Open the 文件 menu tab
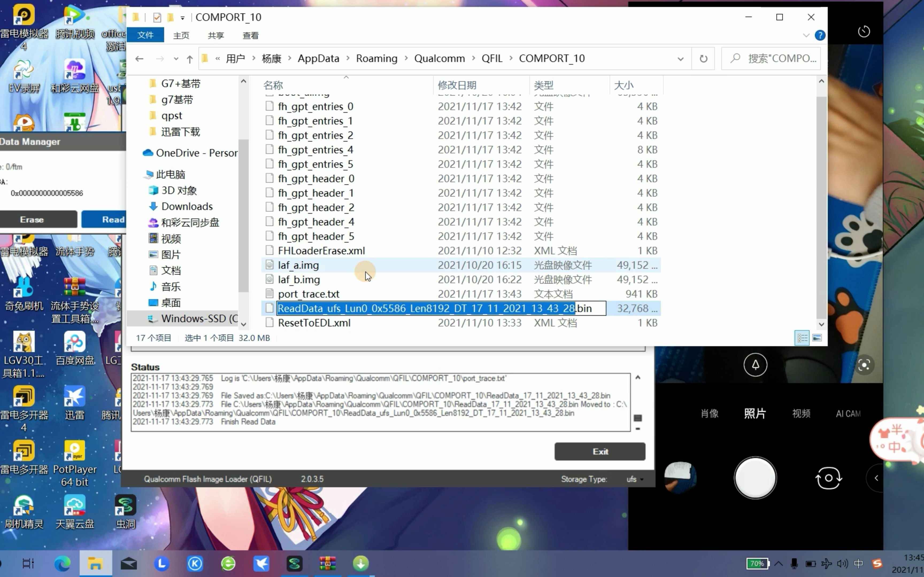 (x=145, y=36)
